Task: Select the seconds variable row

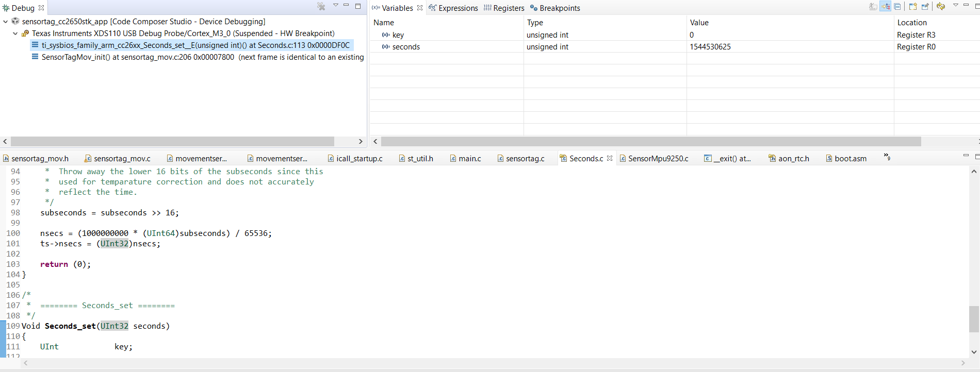Action: 675,46
